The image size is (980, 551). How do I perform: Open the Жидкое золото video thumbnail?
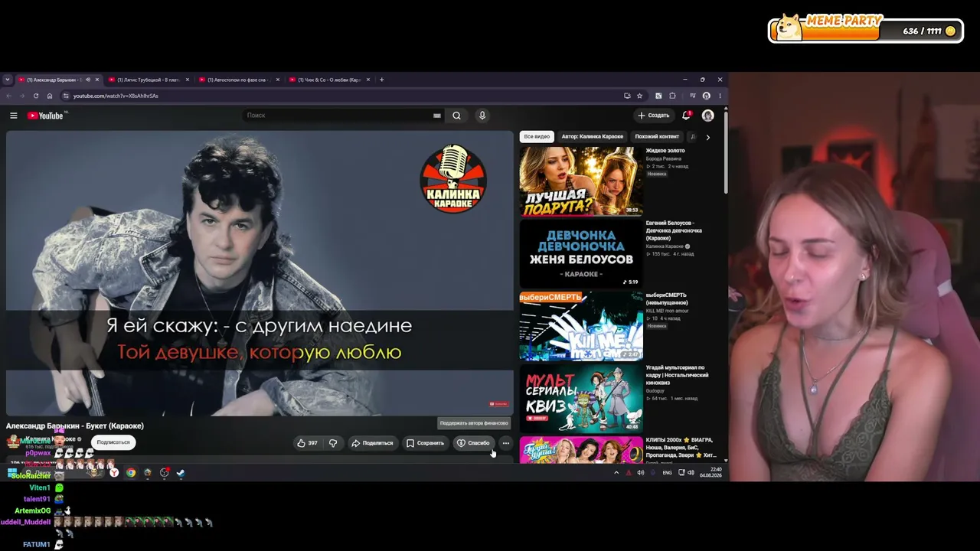pos(581,181)
